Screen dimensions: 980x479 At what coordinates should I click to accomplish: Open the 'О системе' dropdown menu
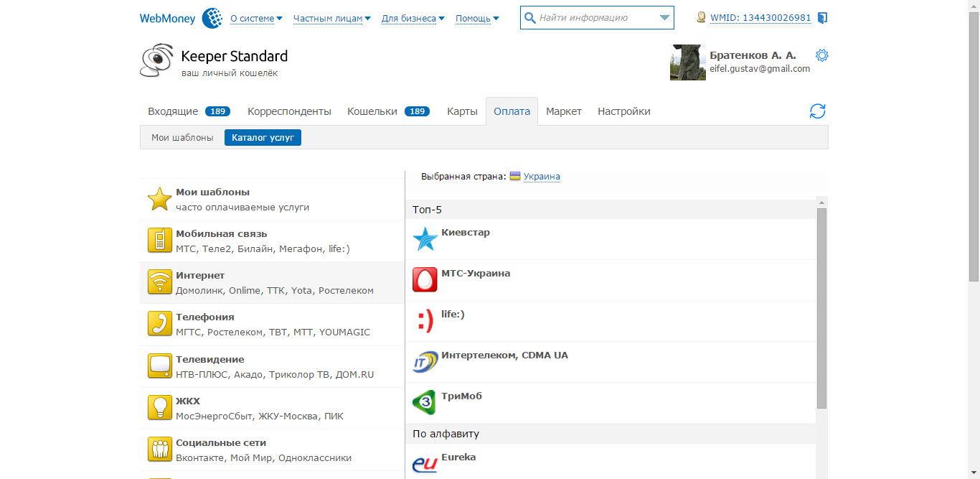click(x=257, y=18)
